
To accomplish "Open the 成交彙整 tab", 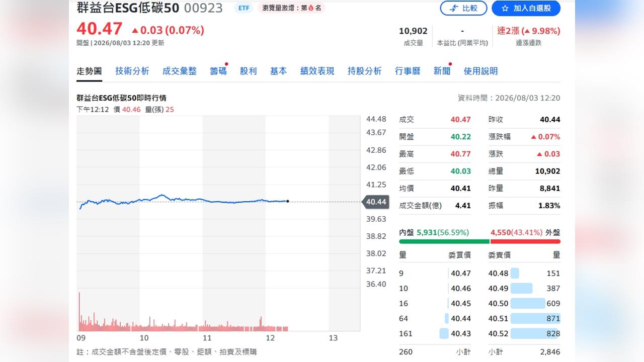I will point(180,71).
